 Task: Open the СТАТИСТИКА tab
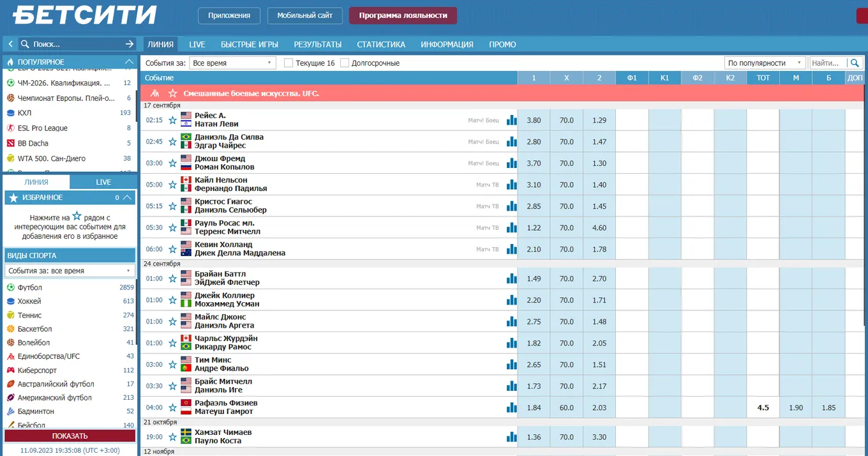[381, 44]
